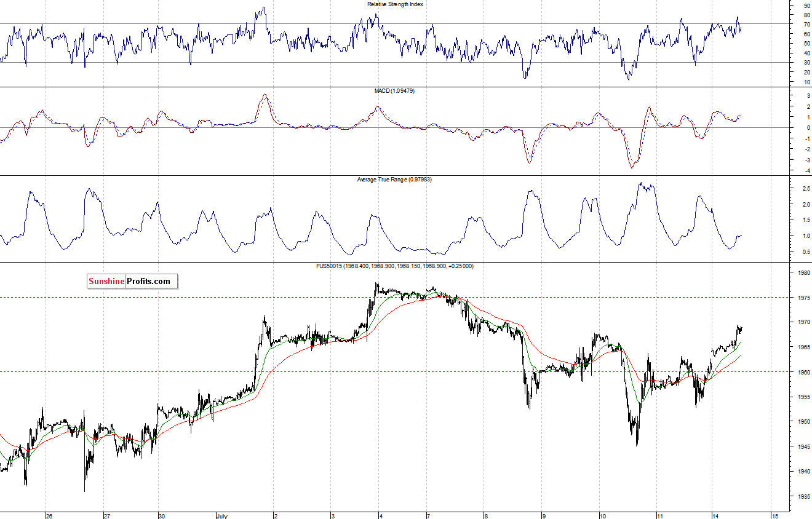Click the date label 7 on time axis
The width and height of the screenshot is (812, 519).
428,515
